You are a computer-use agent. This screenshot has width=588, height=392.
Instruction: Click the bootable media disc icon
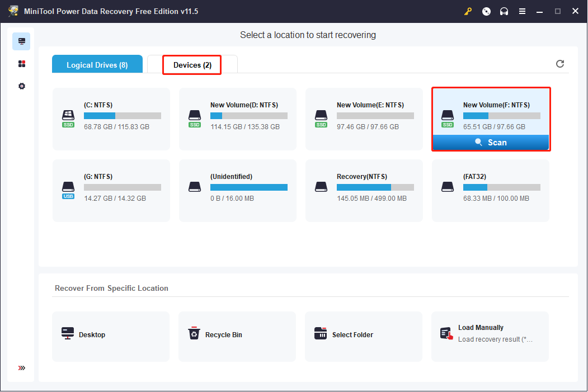pyautogui.click(x=486, y=11)
